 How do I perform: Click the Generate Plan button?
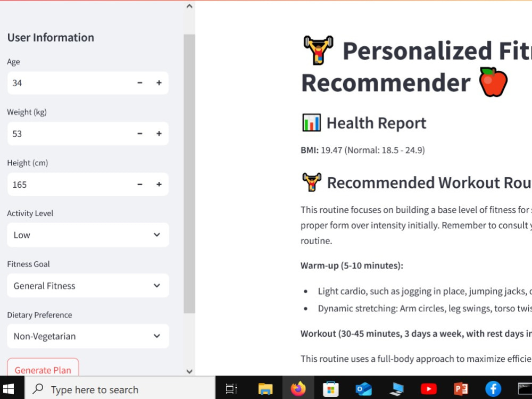click(x=43, y=368)
